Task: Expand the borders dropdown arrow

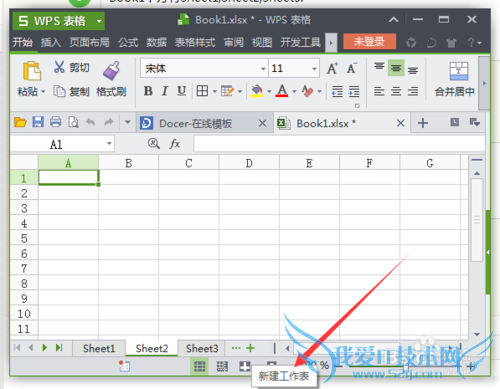Action: (214, 91)
